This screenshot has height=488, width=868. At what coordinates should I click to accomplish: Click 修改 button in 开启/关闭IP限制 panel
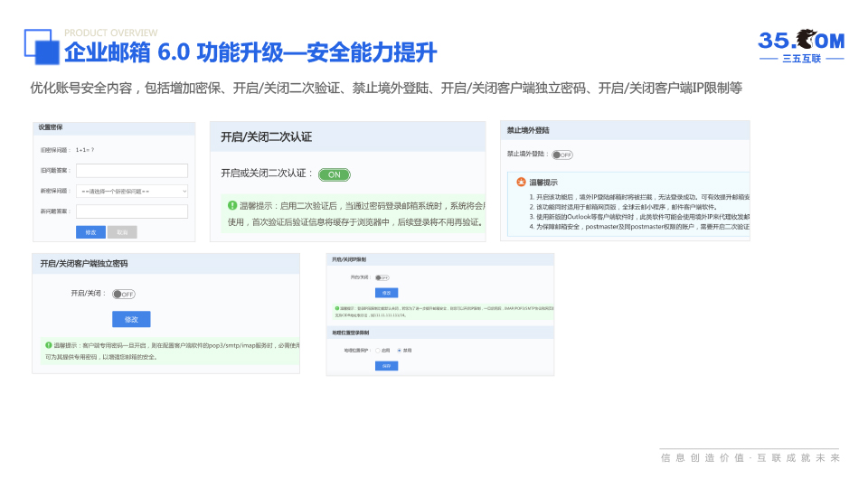click(386, 293)
